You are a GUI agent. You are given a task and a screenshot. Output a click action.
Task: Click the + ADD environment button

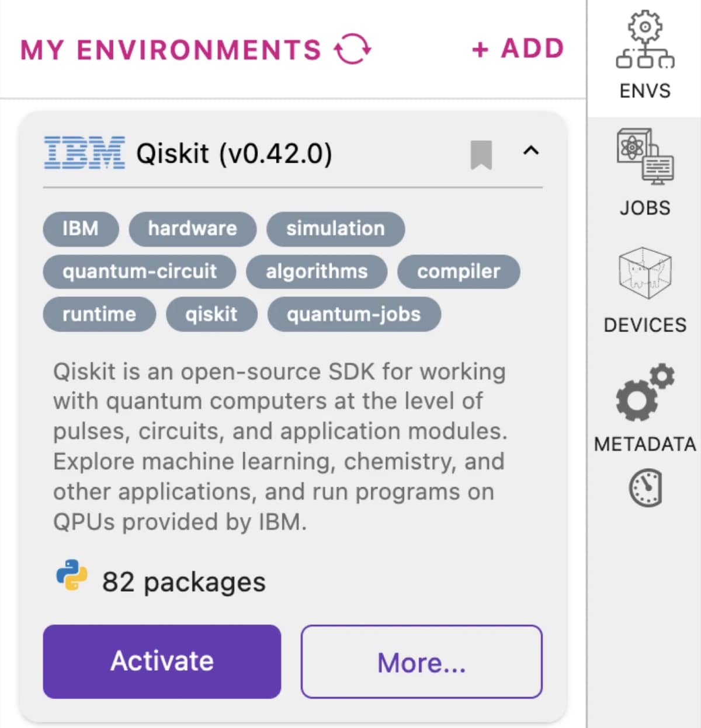click(x=518, y=48)
